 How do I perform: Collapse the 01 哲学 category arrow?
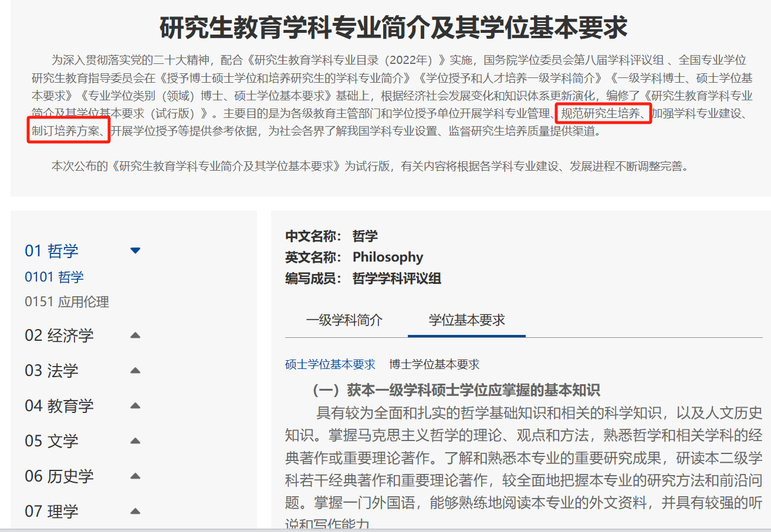click(136, 251)
